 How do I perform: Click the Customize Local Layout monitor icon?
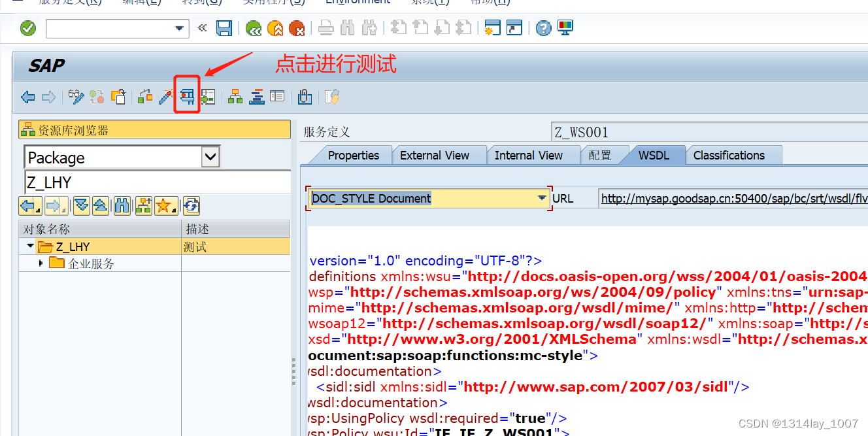[565, 28]
